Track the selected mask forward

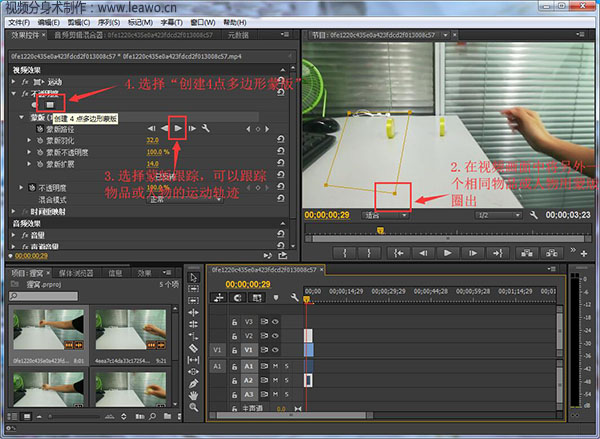[x=178, y=128]
